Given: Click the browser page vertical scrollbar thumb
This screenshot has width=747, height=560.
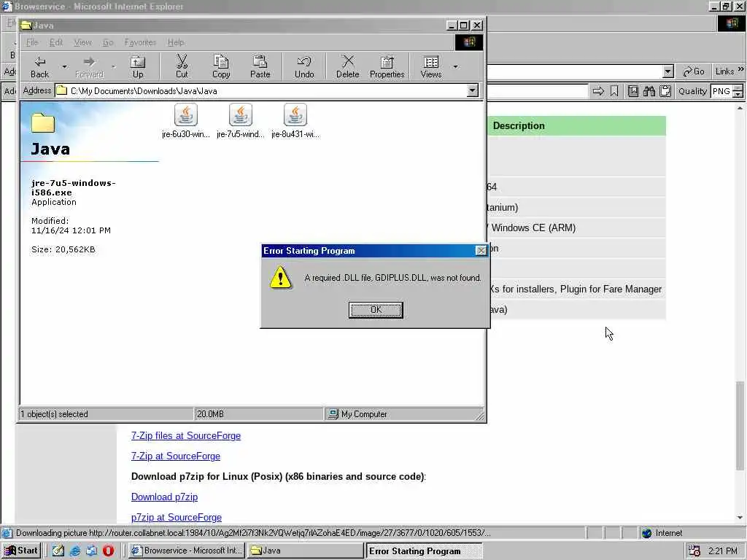Looking at the screenshot, I should (740, 425).
